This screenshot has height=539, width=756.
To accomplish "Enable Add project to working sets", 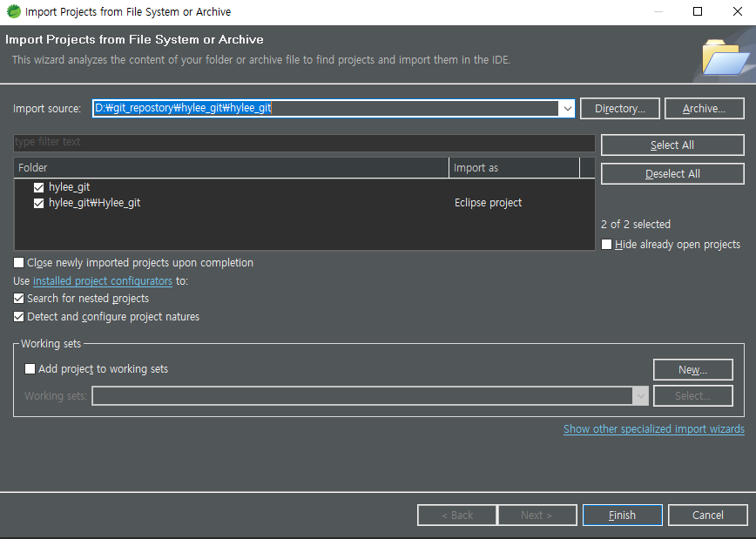I will pyautogui.click(x=30, y=369).
